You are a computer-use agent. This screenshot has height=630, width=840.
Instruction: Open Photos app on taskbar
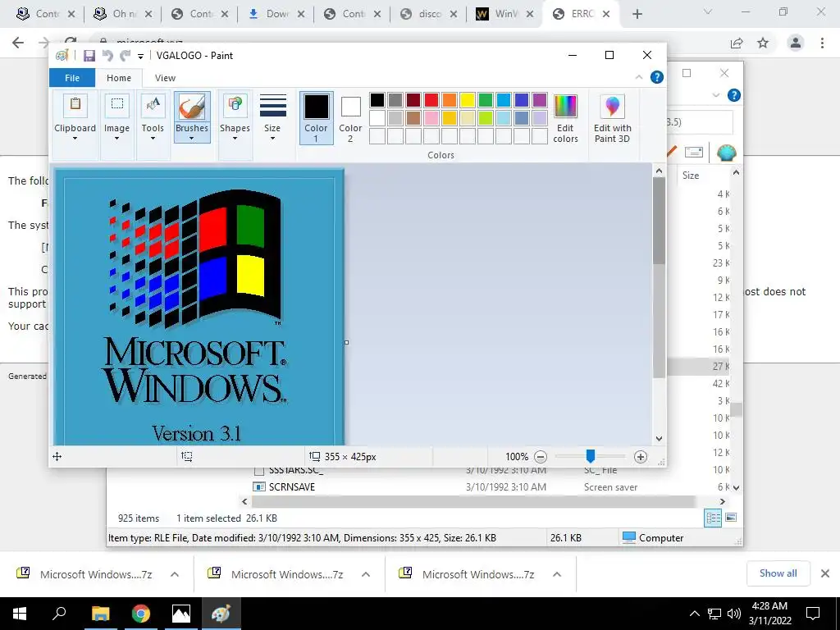[181, 614]
